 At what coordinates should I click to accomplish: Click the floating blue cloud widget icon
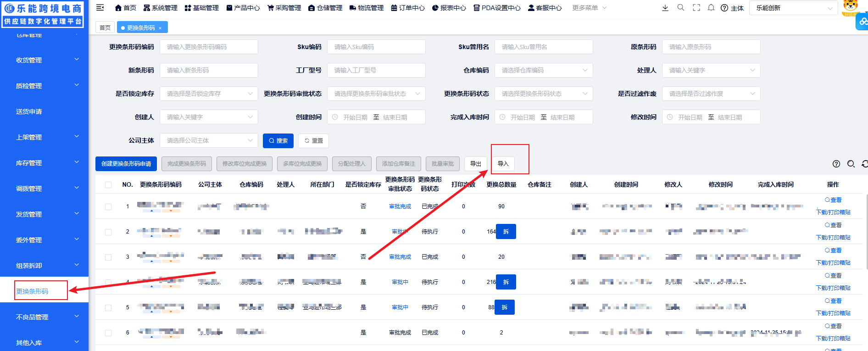point(862,21)
